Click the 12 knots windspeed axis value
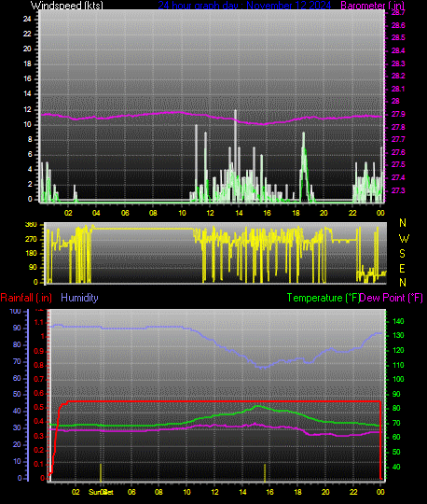Viewport: 427px width, 504px height. point(27,109)
